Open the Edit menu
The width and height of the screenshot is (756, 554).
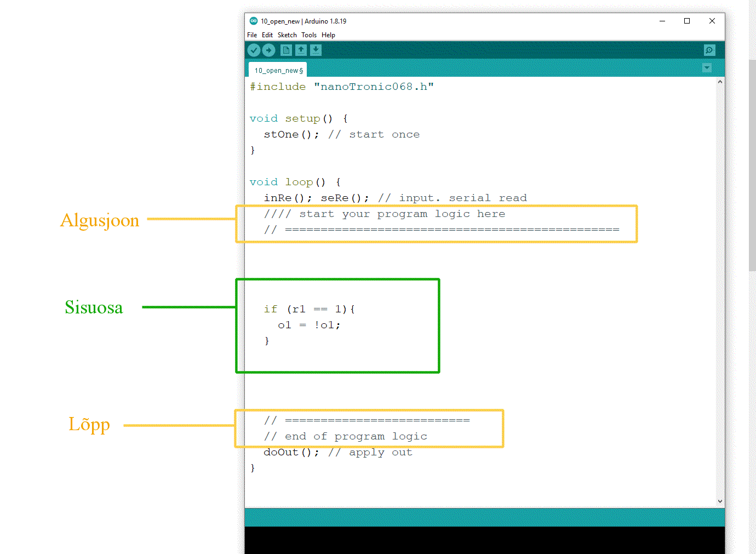pyautogui.click(x=267, y=35)
